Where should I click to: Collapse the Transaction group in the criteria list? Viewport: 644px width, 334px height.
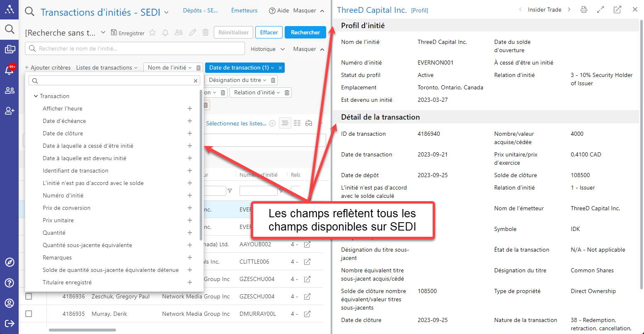[x=36, y=96]
